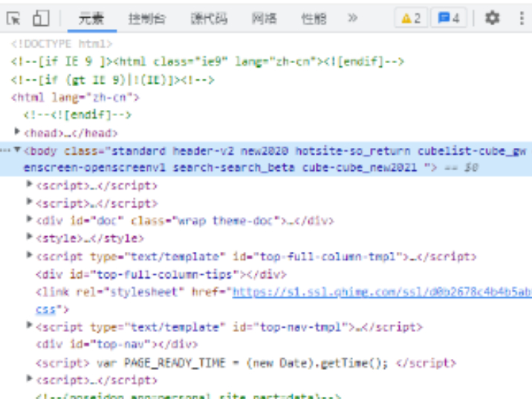Switch to the 性能 tab
The image size is (532, 399).
(314, 19)
